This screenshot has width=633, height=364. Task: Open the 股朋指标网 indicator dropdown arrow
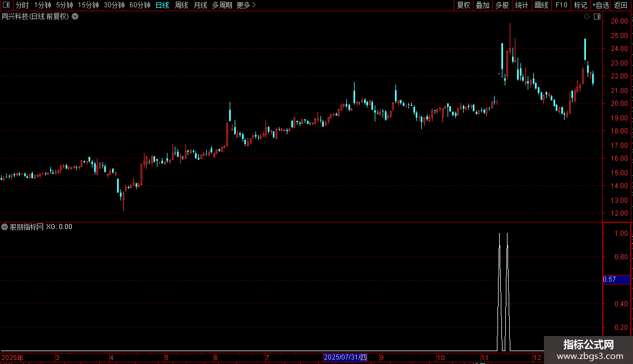pos(4,227)
